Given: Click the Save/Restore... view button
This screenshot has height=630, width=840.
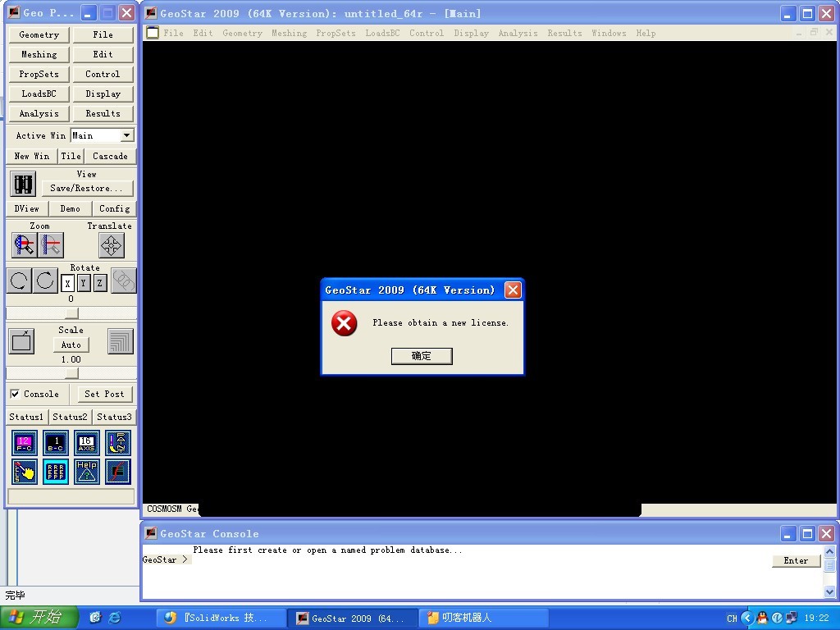Looking at the screenshot, I should (87, 188).
